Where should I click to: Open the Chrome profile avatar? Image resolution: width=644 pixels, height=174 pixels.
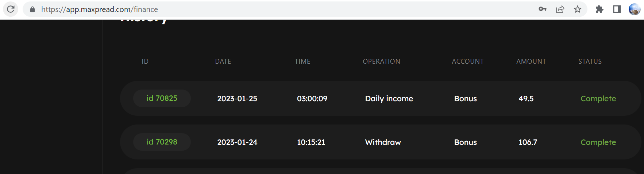tap(635, 9)
